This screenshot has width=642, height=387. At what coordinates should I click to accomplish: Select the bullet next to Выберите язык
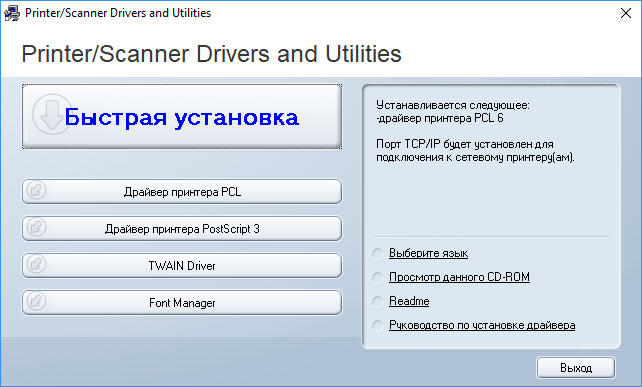(x=378, y=253)
